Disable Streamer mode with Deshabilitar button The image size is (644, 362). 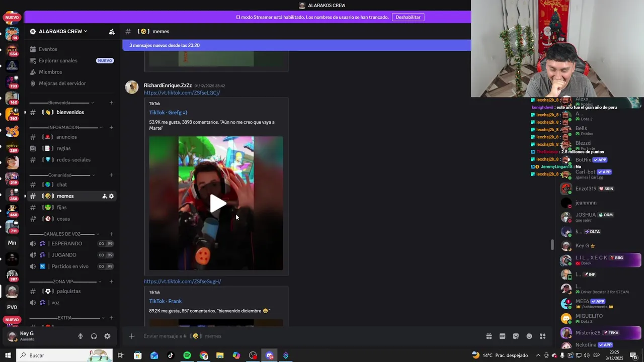[x=408, y=17]
